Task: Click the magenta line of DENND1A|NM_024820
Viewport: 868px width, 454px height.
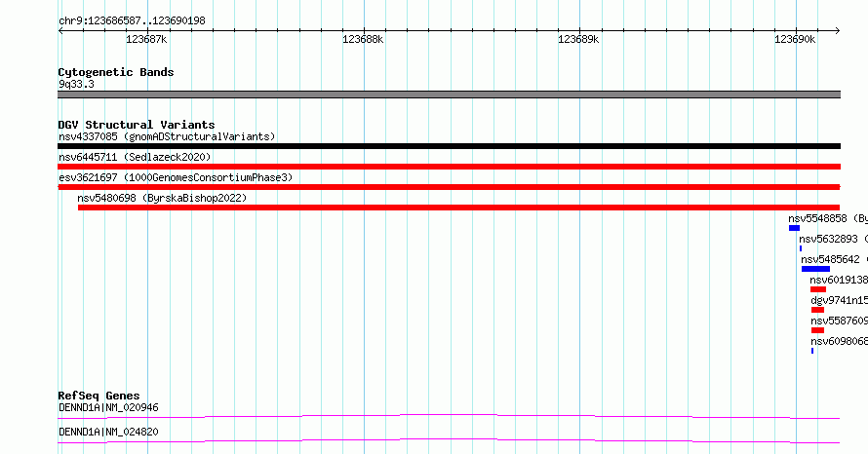Action: 449,440
